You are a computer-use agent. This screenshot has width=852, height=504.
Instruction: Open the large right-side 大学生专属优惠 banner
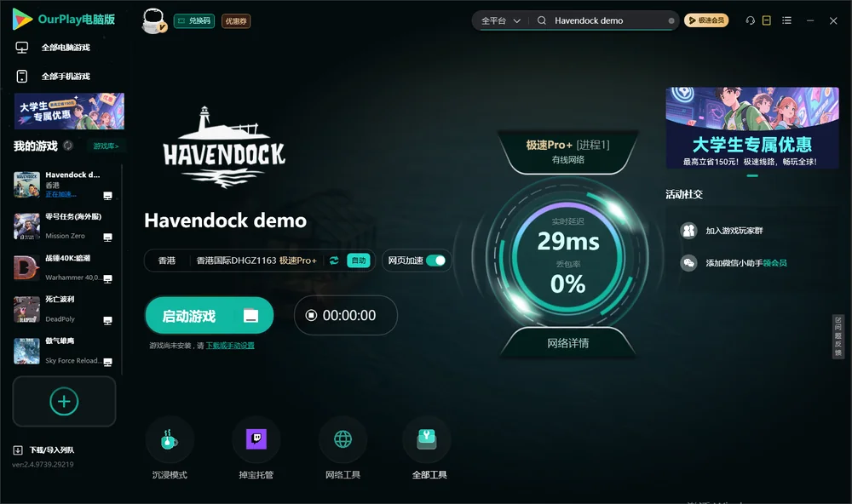[752, 128]
